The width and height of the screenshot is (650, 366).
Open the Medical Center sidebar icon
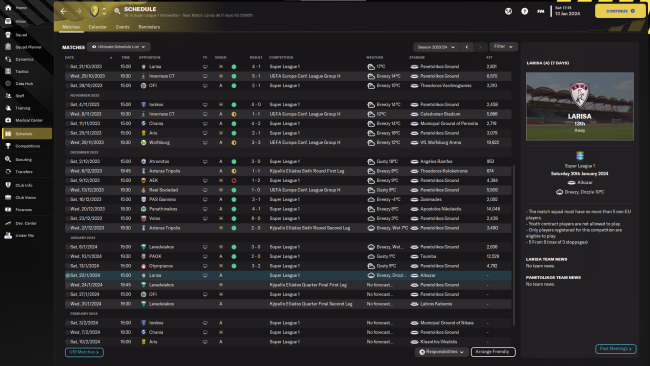click(8, 120)
